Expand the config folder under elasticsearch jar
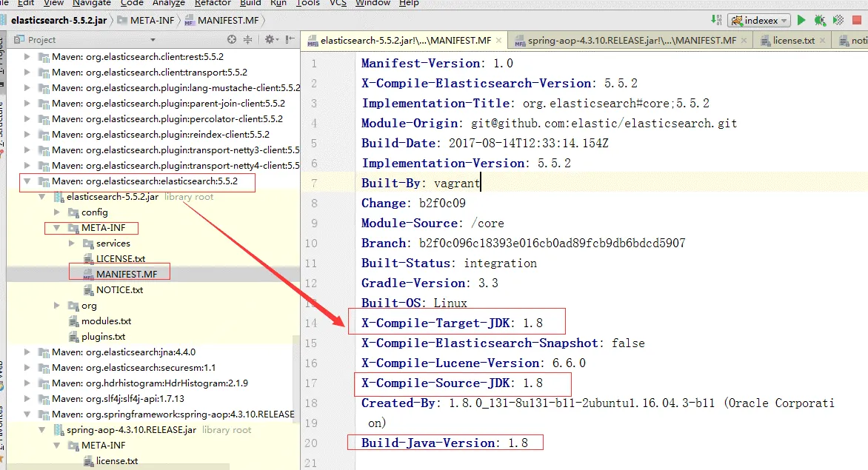 click(56, 212)
